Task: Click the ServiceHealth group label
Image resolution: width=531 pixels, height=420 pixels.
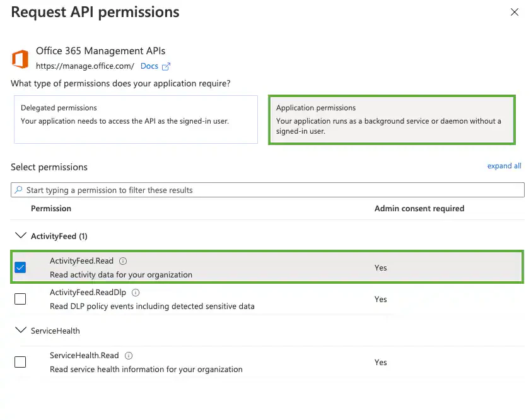Action: point(55,331)
